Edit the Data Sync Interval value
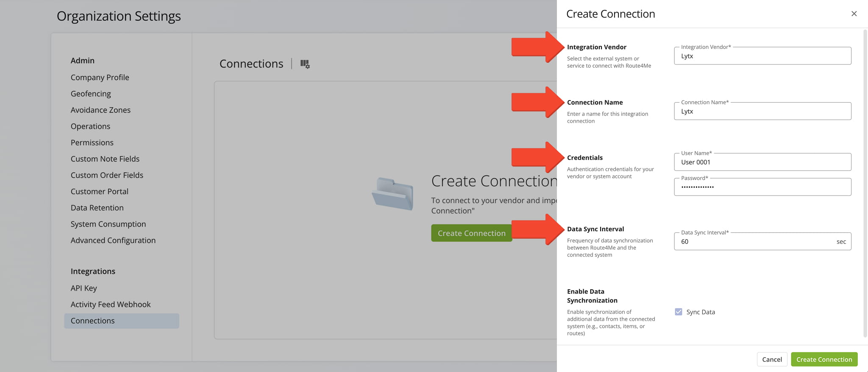This screenshot has width=868, height=372. tap(754, 242)
